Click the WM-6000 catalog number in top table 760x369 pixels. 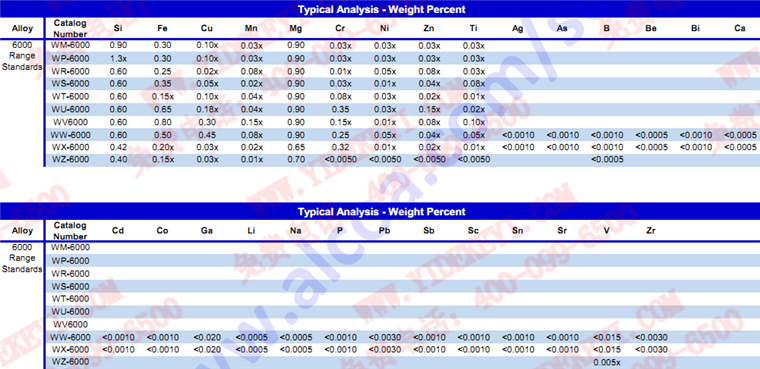[x=70, y=45]
